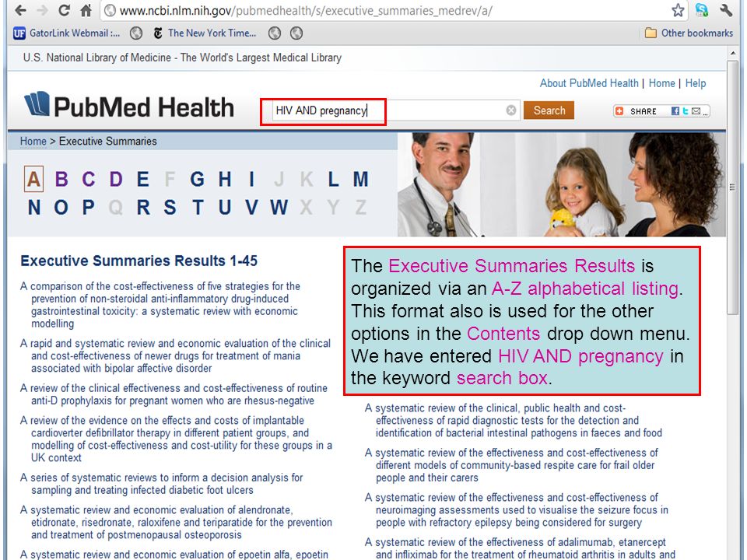Select letter M in the alphabet index
The height and width of the screenshot is (560, 747).
[360, 179]
